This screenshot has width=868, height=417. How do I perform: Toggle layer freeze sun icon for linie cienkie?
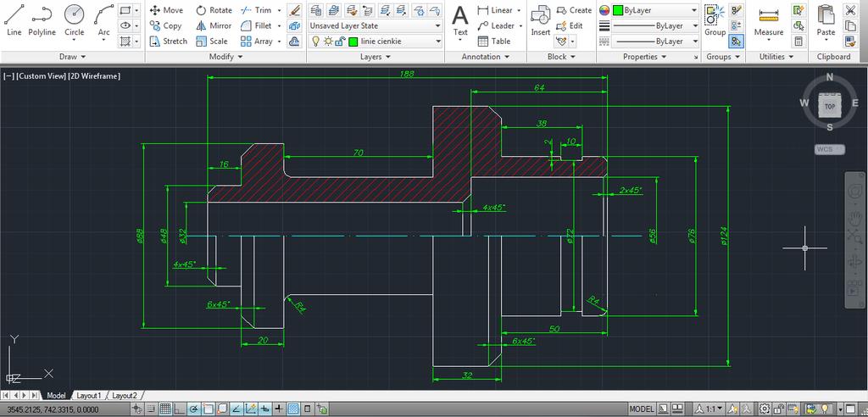point(328,41)
